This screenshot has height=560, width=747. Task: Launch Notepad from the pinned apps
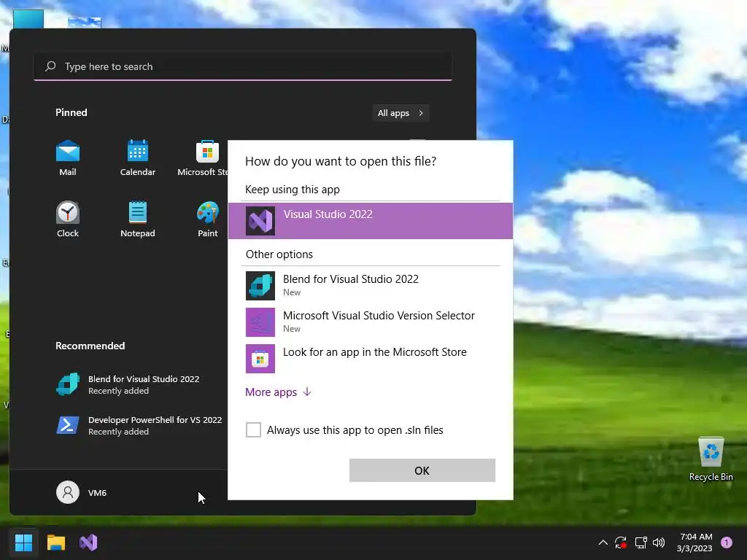[x=138, y=219]
